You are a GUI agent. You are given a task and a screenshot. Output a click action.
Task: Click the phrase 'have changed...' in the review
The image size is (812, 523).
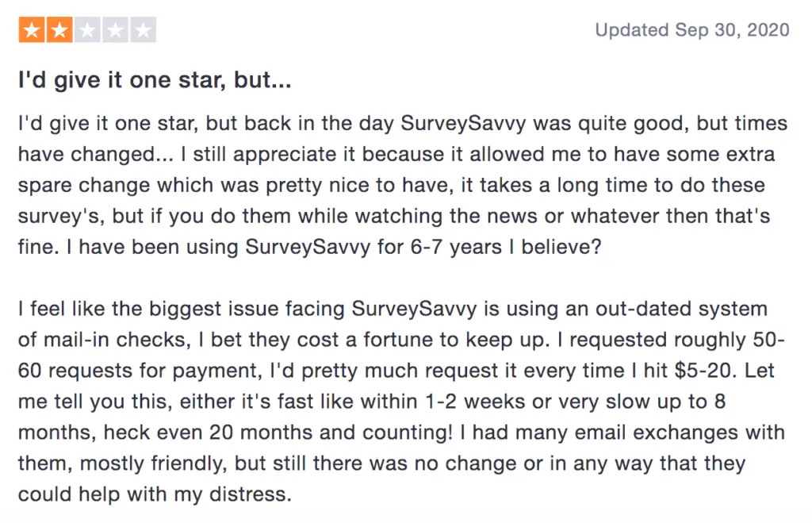[x=96, y=154]
